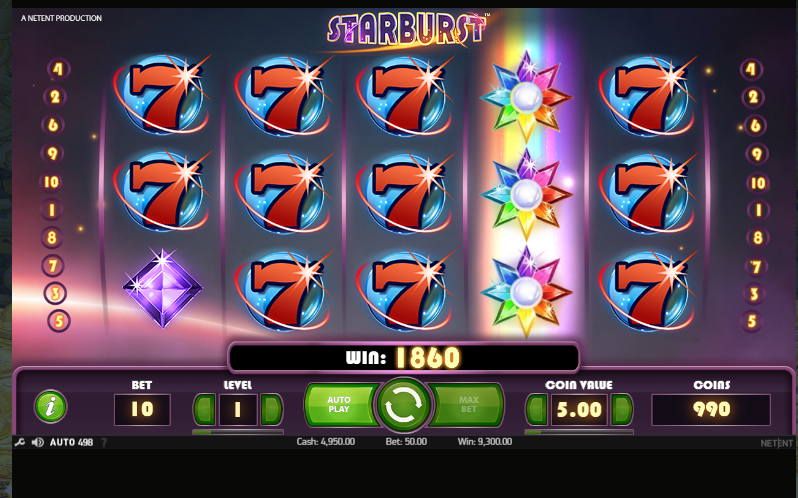Decrease the bet level with left arrow

[x=205, y=409]
